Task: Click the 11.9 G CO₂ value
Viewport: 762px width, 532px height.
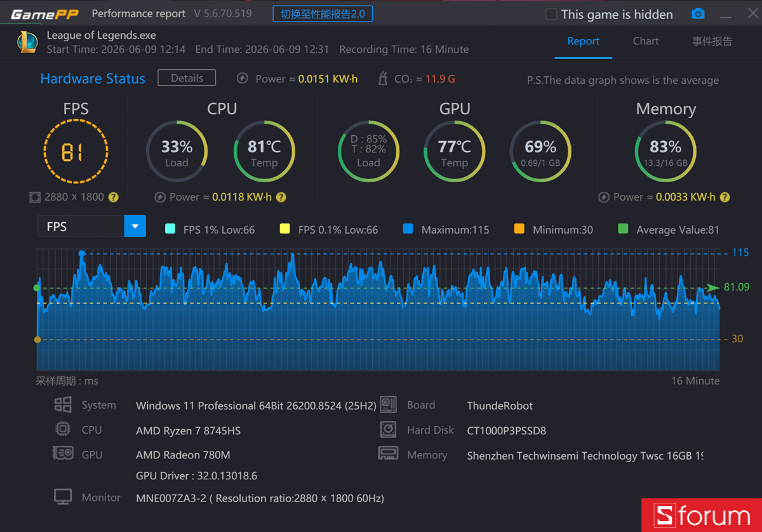Action: click(440, 79)
